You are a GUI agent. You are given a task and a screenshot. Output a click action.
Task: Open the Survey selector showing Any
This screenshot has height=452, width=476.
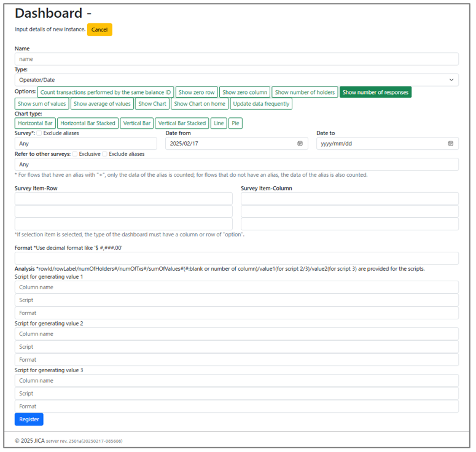[x=85, y=144]
